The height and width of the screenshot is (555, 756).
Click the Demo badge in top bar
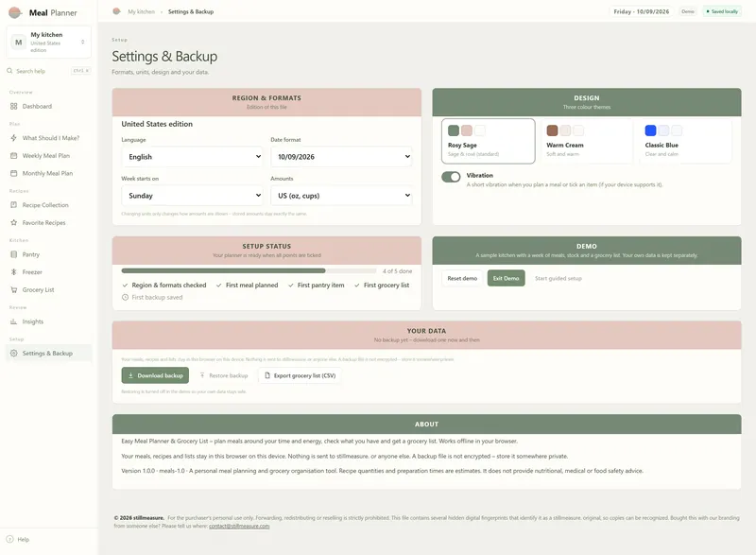click(688, 11)
